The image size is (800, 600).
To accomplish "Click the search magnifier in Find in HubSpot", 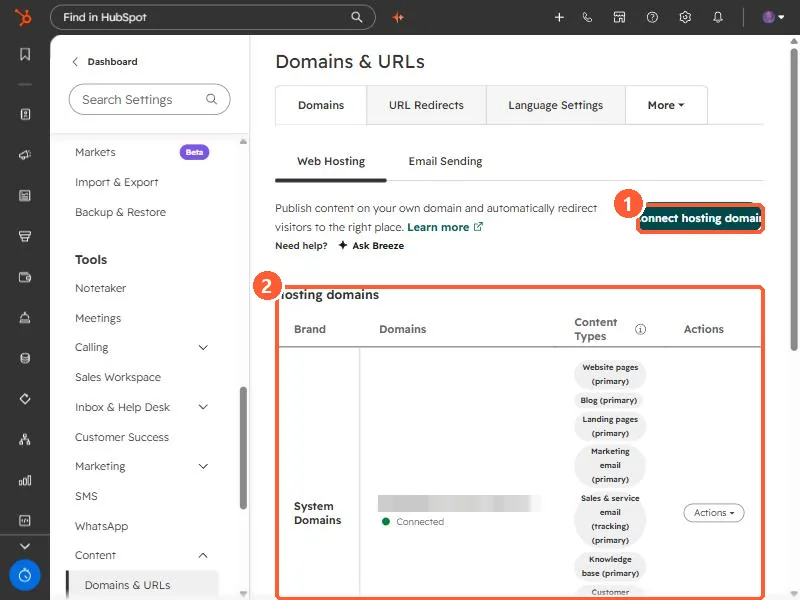I will [357, 17].
